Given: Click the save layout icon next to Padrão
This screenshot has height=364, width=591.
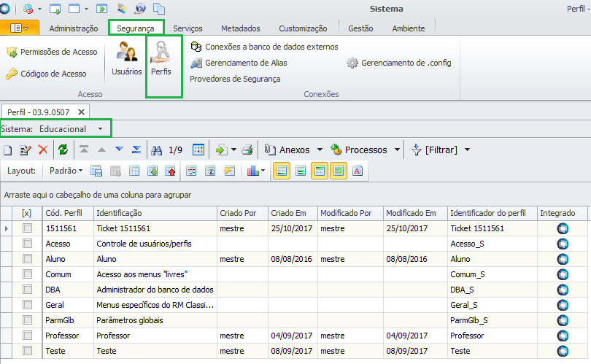Looking at the screenshot, I should (x=96, y=171).
